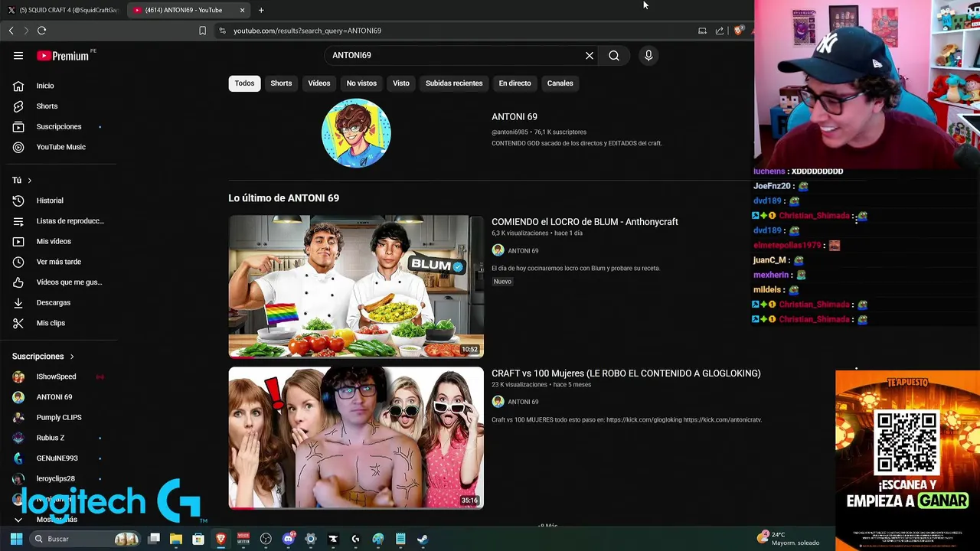Select the En directo filter chip
The width and height of the screenshot is (980, 551).
[x=514, y=83]
